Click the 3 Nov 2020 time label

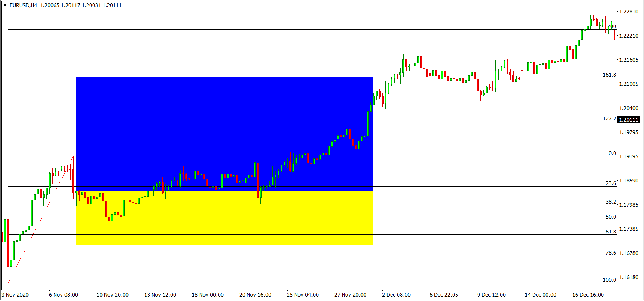[15, 295]
